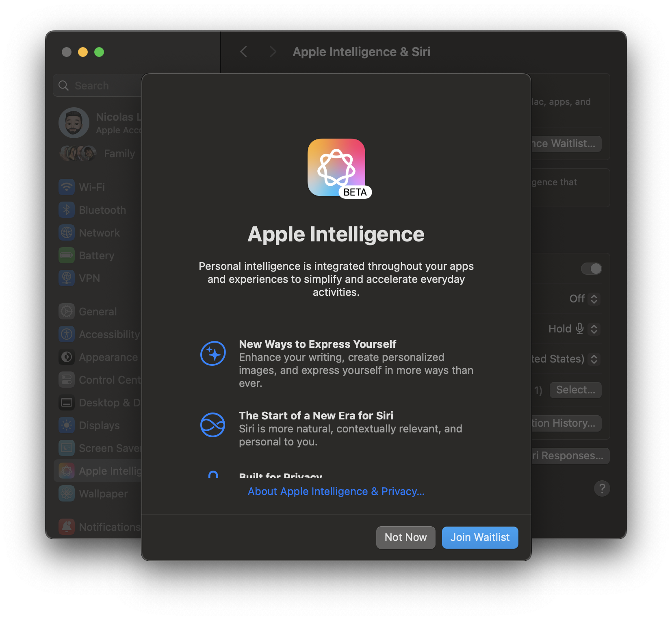The width and height of the screenshot is (672, 621).
Task: Click the VPN label in sidebar
Action: (89, 278)
